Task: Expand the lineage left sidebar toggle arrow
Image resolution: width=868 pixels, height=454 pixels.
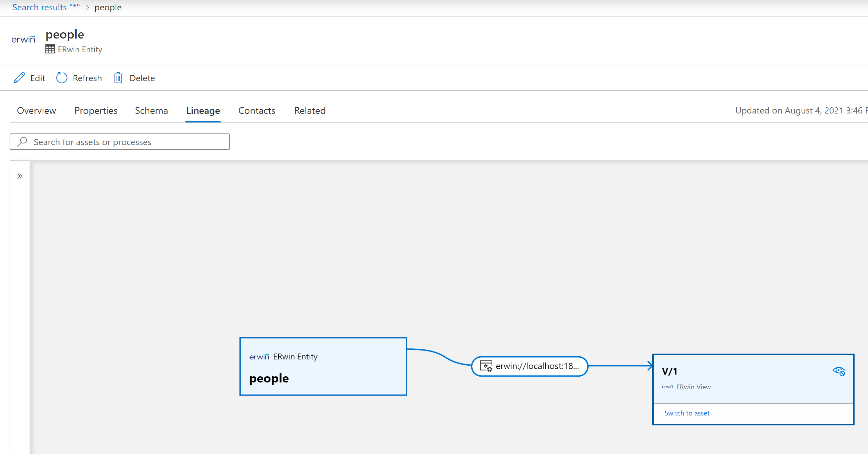Action: tap(20, 176)
